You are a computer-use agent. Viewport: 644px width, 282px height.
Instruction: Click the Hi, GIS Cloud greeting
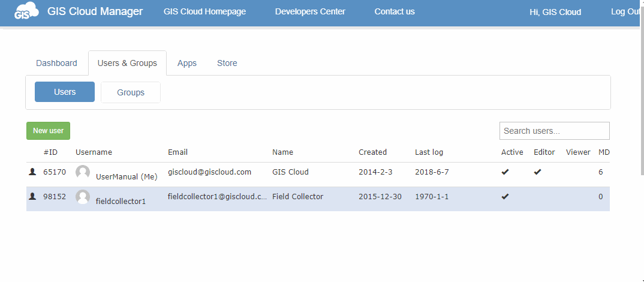tap(555, 12)
